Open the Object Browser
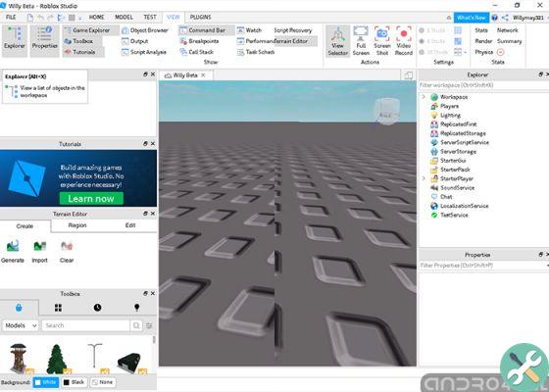This screenshot has height=392, width=549. (x=145, y=30)
